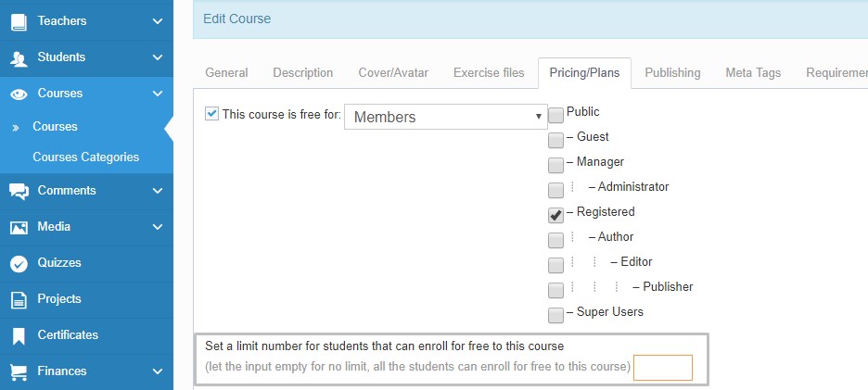The height and width of the screenshot is (390, 868).
Task: Click the Finances shopping cart icon
Action: click(19, 371)
